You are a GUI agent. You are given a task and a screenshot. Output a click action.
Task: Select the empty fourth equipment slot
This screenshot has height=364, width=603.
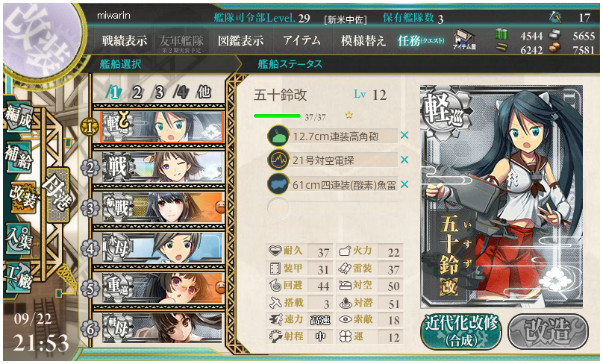point(333,208)
